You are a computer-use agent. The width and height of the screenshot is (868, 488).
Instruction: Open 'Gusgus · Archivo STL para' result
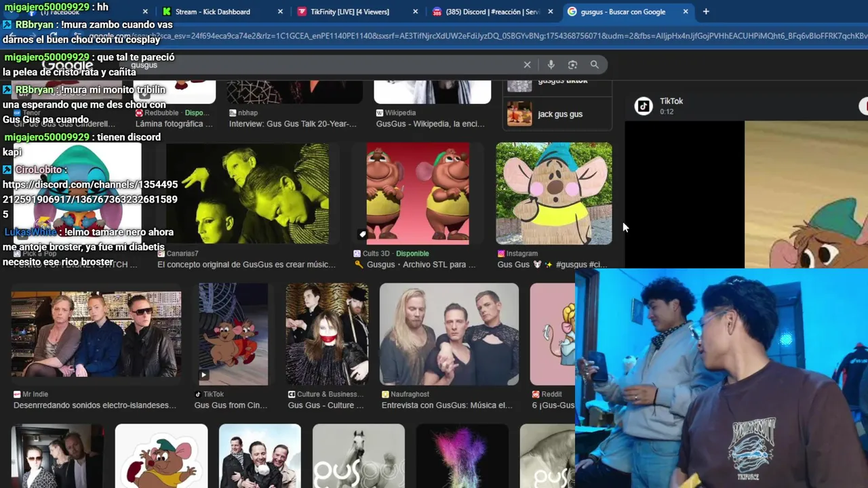415,264
